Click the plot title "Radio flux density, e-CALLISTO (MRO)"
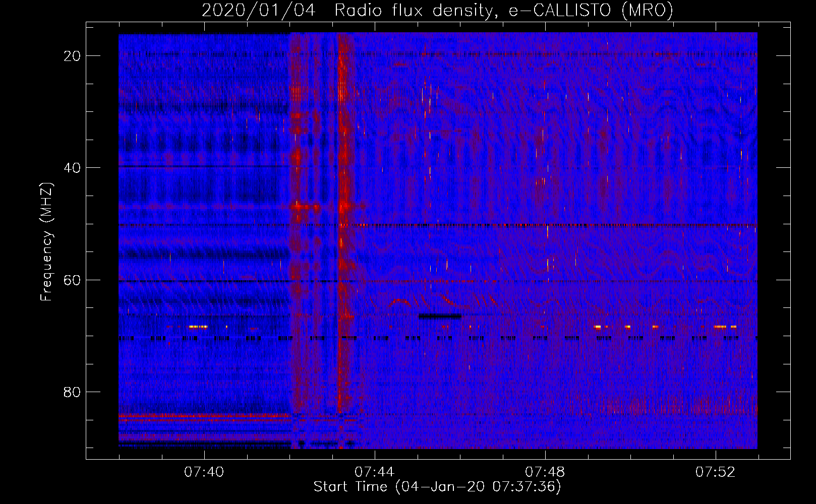This screenshot has width=816, height=504. (x=504, y=11)
